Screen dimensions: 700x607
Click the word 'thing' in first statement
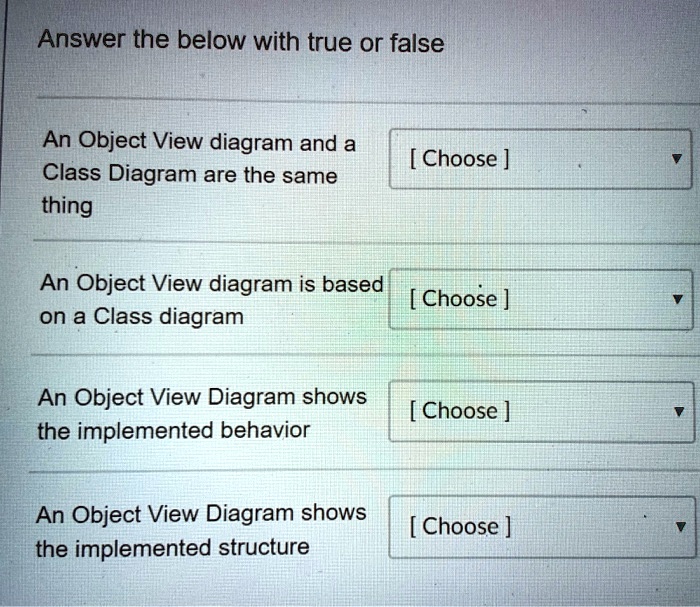pyautogui.click(x=66, y=207)
